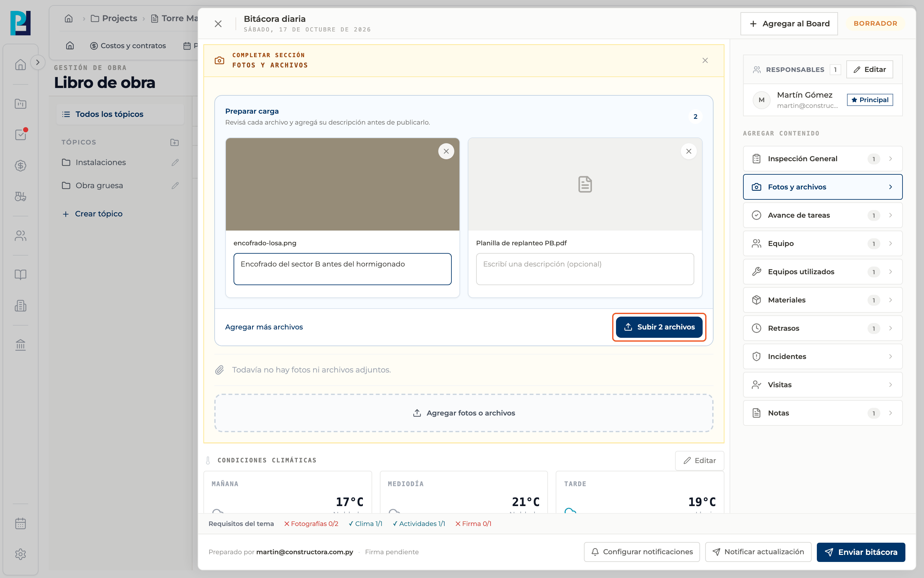Expand Equipos utilizados row
Viewport: 924px width, 578px height.
tap(822, 272)
